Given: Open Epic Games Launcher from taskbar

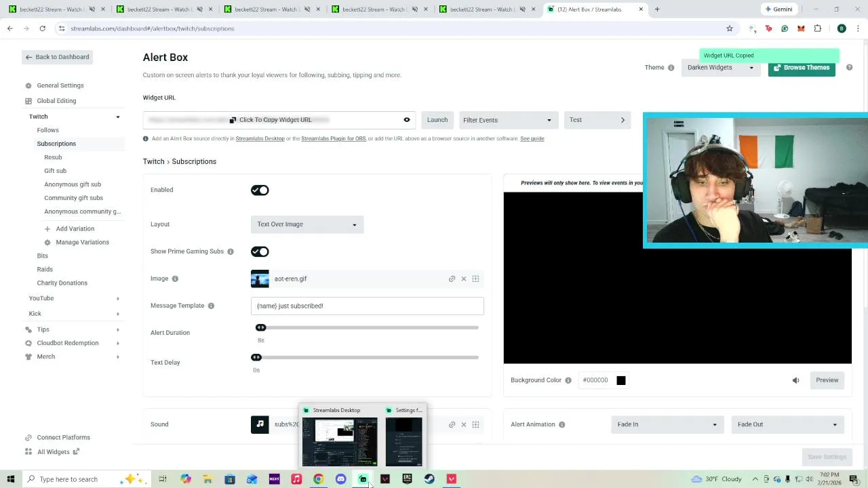Looking at the screenshot, I should coord(407,479).
